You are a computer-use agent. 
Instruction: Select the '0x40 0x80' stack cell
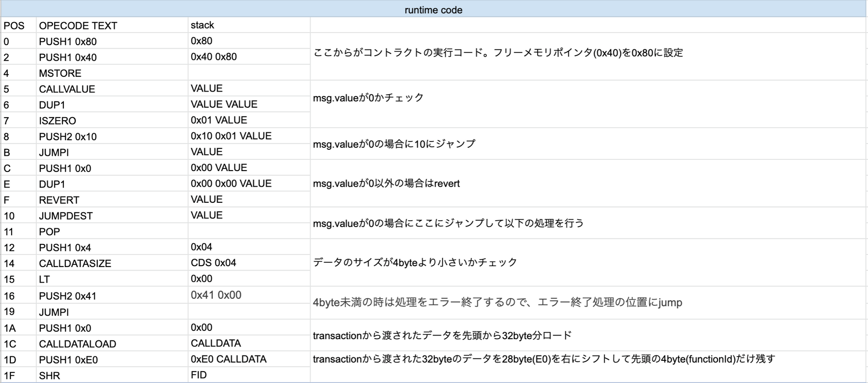coord(249,57)
